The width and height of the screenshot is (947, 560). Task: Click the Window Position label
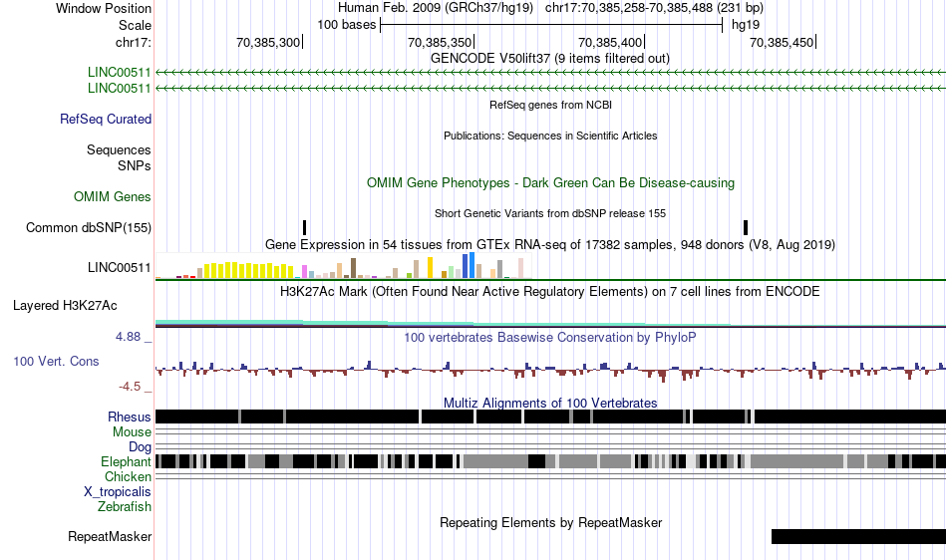point(104,8)
